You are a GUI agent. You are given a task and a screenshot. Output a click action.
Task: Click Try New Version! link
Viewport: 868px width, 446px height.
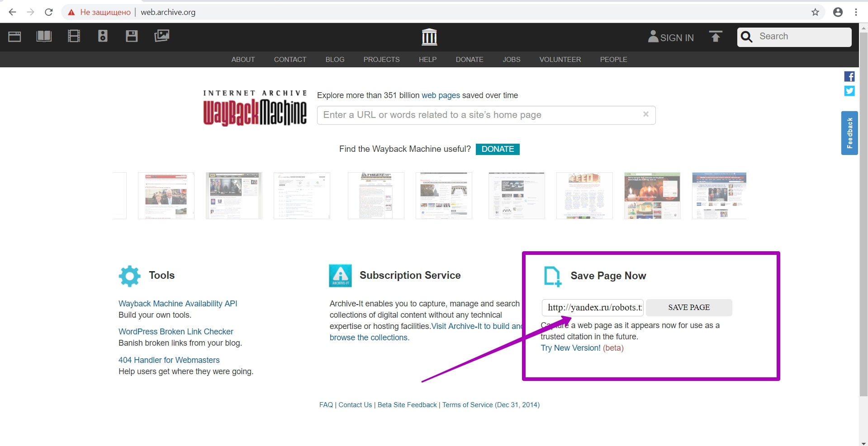point(571,348)
